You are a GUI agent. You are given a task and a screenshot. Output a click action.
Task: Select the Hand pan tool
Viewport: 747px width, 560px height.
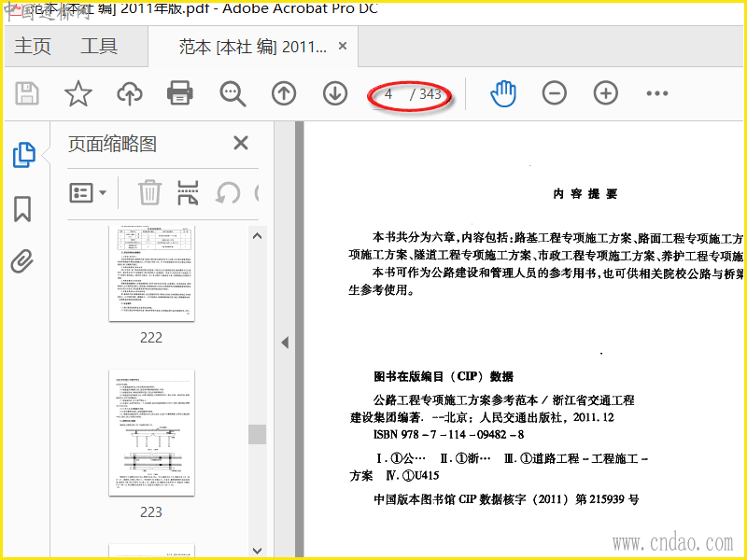[x=503, y=93]
